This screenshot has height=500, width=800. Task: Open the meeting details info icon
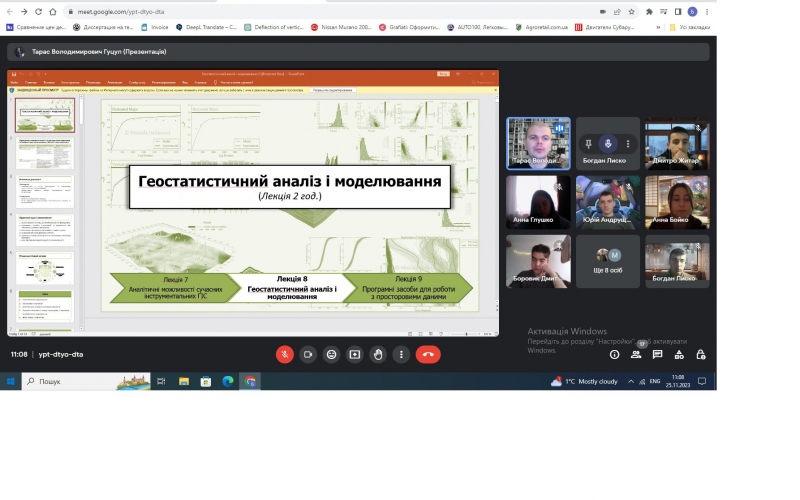coord(614,355)
